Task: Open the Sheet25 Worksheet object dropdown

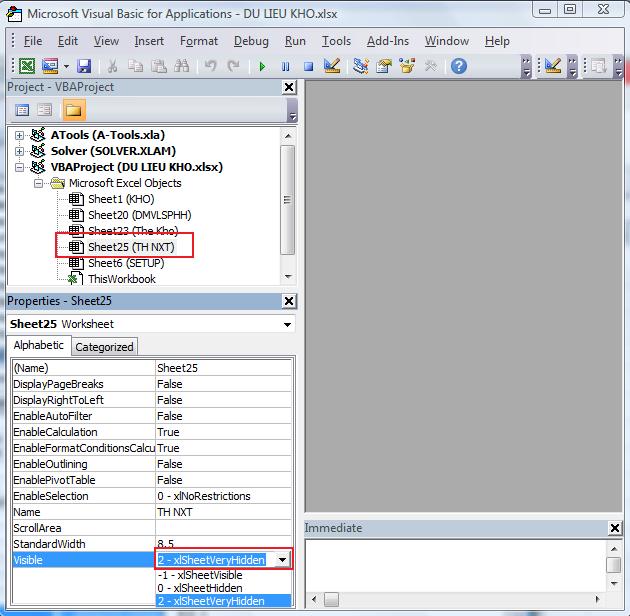Action: coord(287,324)
